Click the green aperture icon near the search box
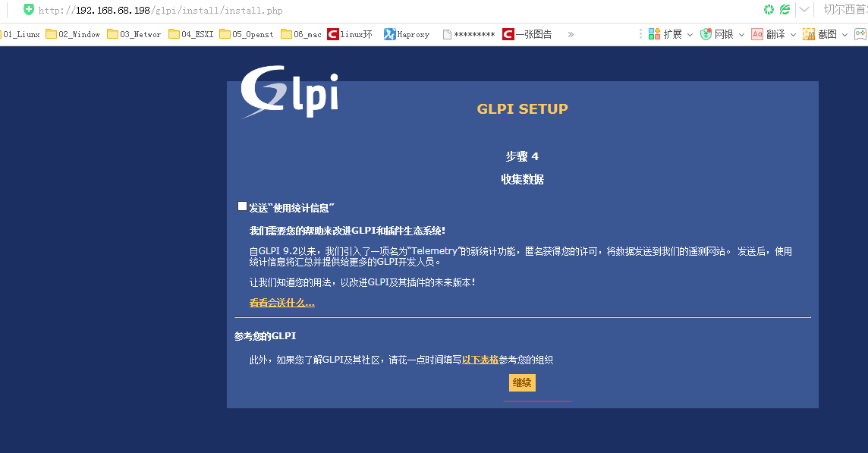868x453 pixels. (769, 9)
